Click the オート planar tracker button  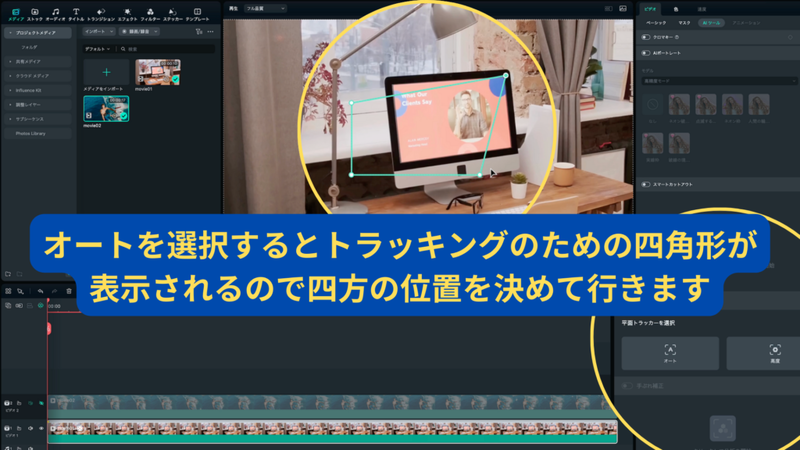coord(670,353)
